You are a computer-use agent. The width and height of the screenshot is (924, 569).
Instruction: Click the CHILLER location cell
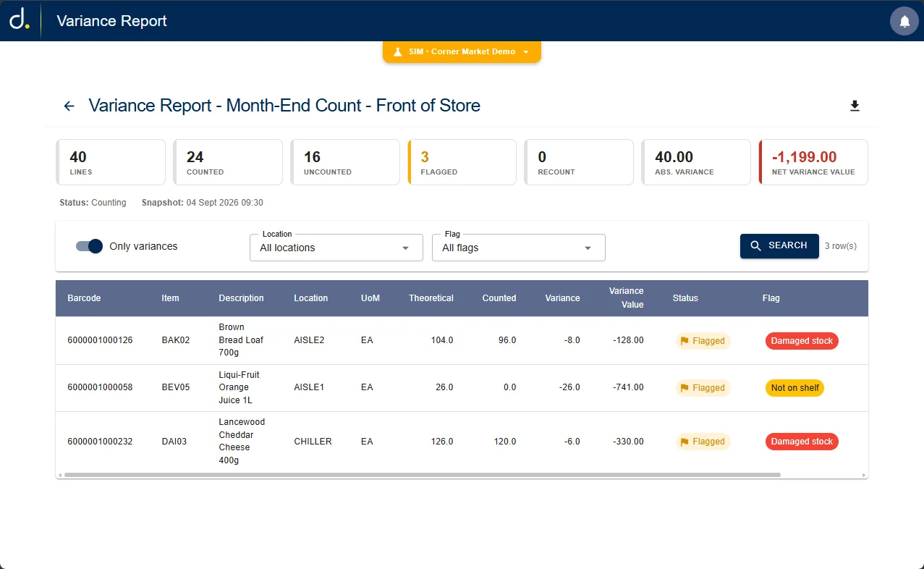(313, 442)
